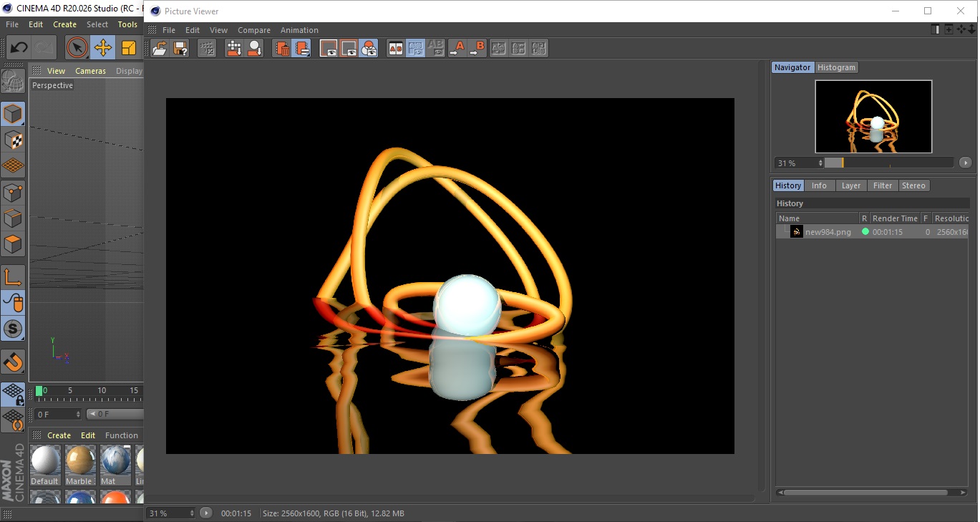Select the Live Selection tool
This screenshot has width=980, height=522.
click(x=77, y=48)
